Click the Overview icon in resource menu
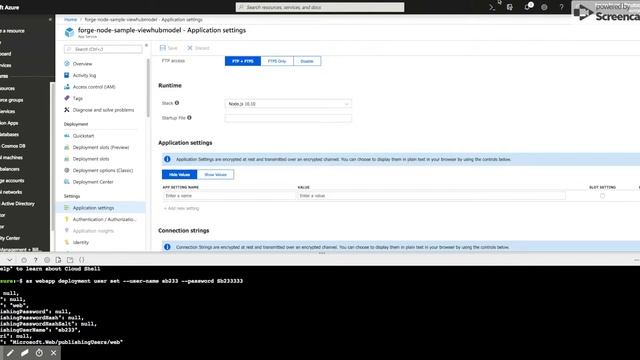This screenshot has width=640, height=360. (x=67, y=64)
